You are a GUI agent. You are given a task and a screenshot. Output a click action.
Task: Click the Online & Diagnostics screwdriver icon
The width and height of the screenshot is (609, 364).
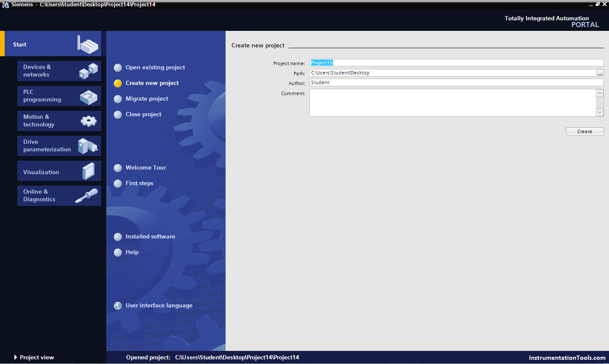click(x=86, y=196)
